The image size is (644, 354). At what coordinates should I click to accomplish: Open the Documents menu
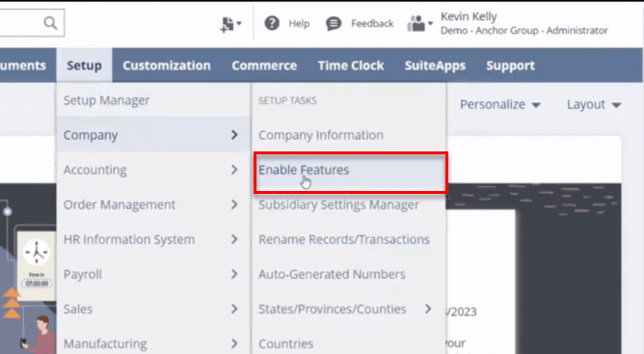point(23,66)
